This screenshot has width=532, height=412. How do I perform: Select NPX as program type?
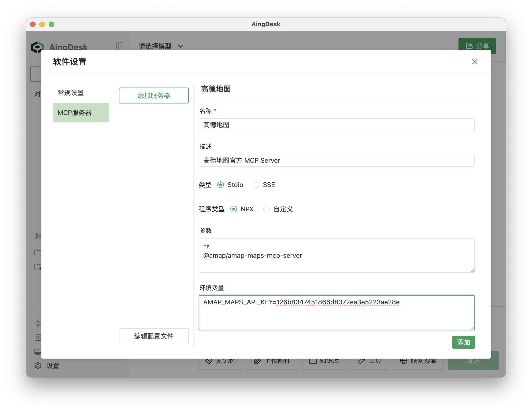point(234,209)
